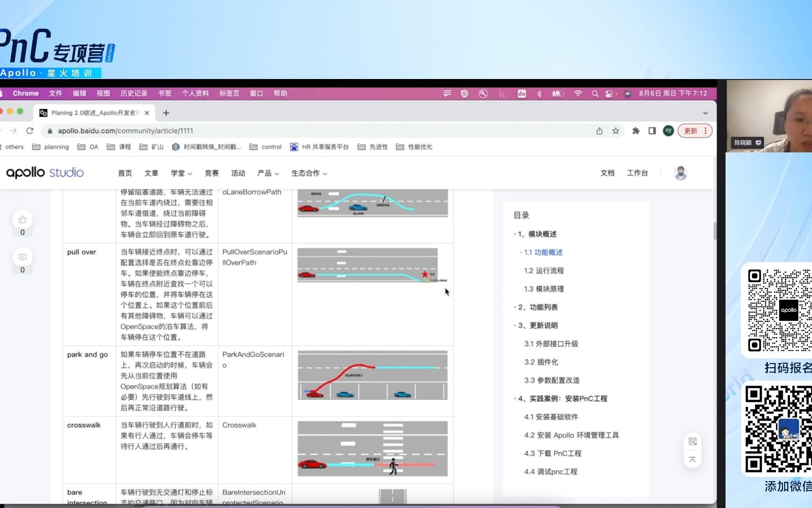Viewport: 812px width, 508px height.
Task: Open the 书签 menu
Action: (164, 94)
